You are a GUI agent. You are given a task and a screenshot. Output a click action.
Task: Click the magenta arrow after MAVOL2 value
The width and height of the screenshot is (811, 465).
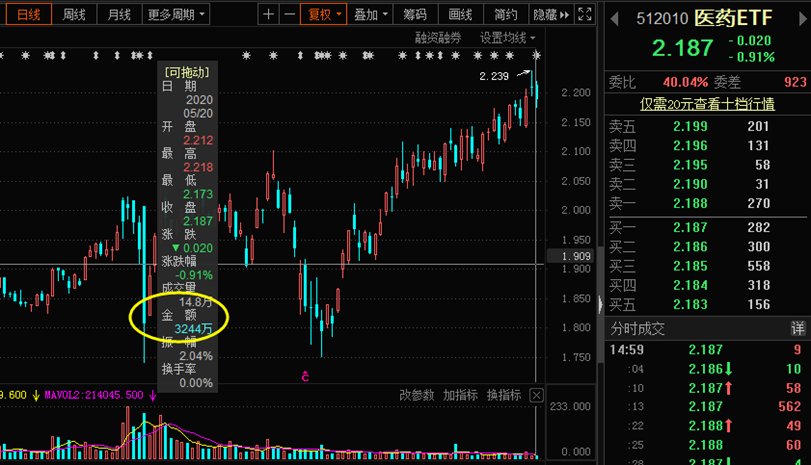(x=153, y=396)
